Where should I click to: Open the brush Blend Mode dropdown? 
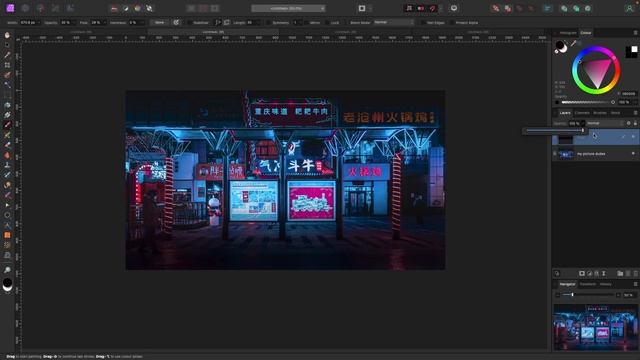click(393, 22)
